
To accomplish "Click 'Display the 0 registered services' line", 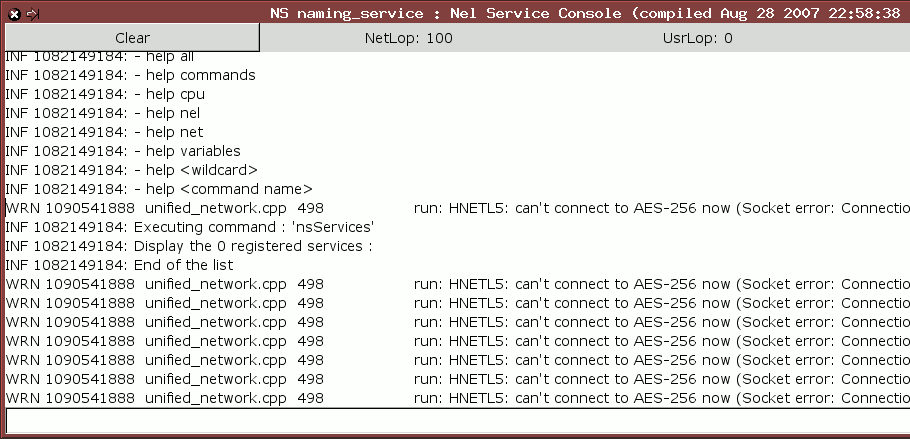I will (189, 246).
